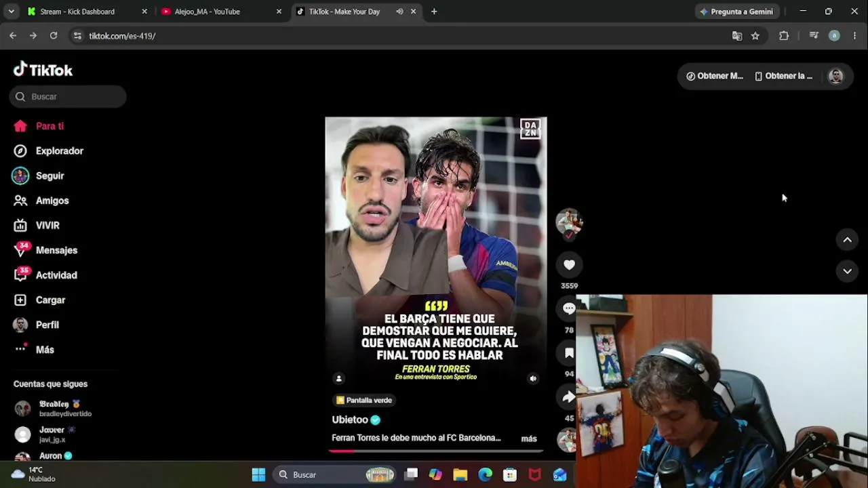Screen dimensions: 868x488
Task: Save the video with the bookmark icon
Action: tap(569, 353)
